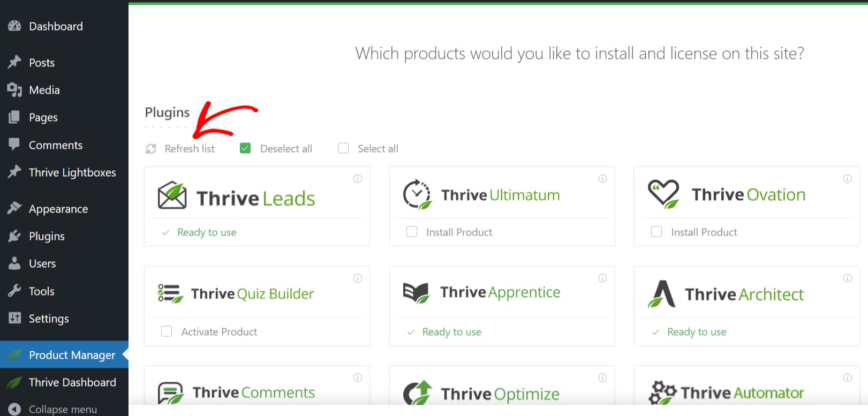Open Thrive Lightboxes from the sidebar
This screenshot has height=416, width=868.
72,172
